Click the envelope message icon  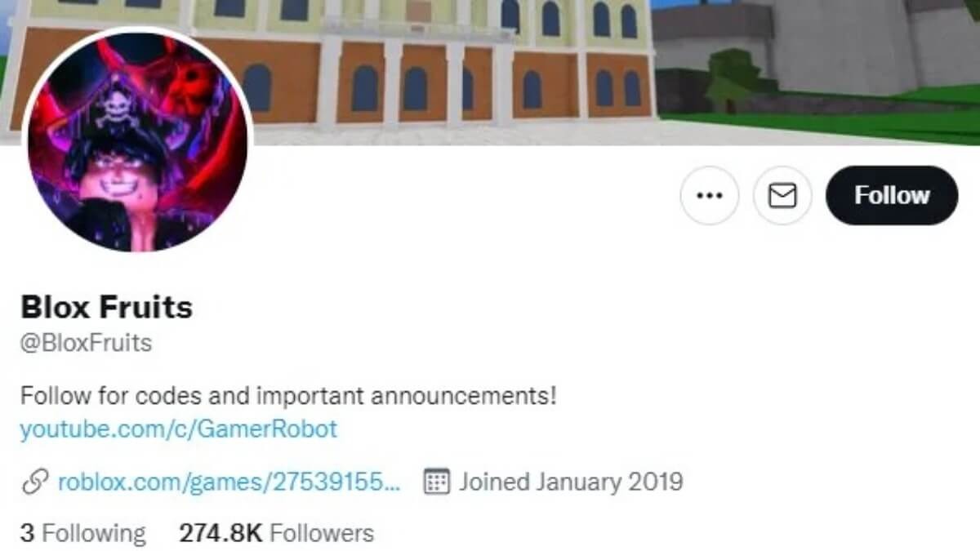coord(782,196)
